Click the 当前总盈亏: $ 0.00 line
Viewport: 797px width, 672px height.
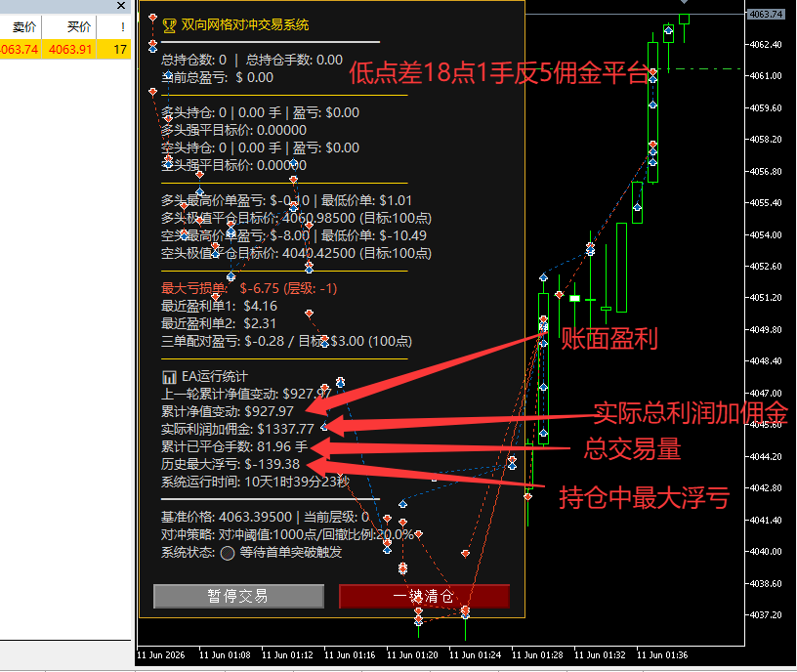pos(217,78)
